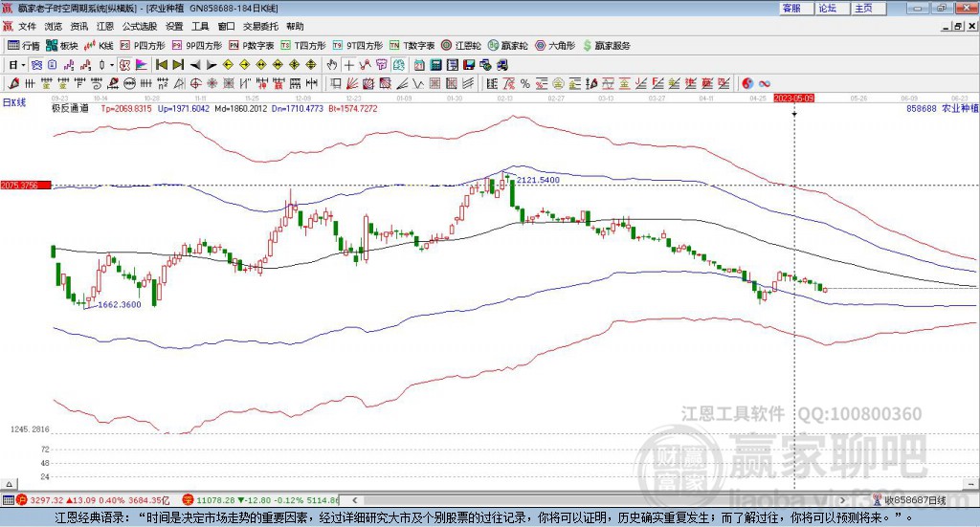
Task: Click the 1662.3600 low price label
Action: [x=120, y=305]
